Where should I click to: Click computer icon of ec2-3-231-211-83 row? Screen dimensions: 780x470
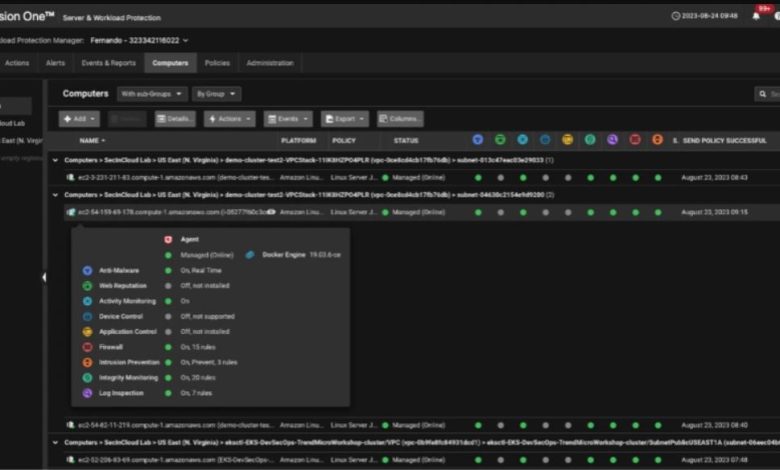(x=71, y=178)
